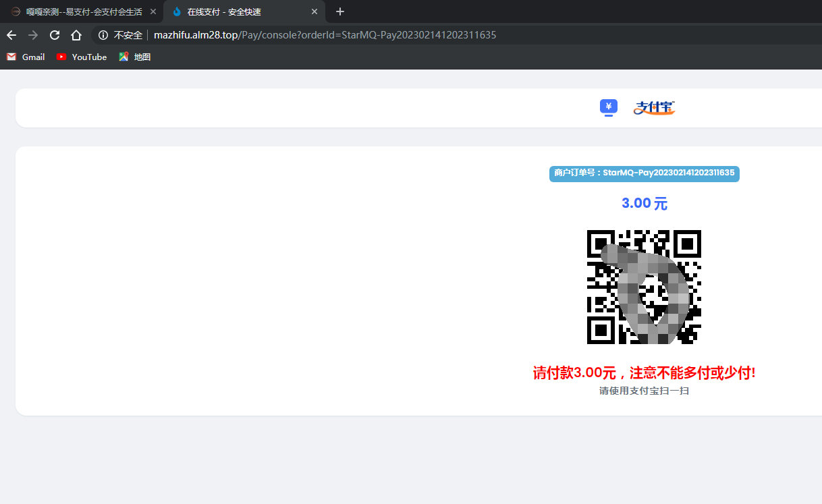The width and height of the screenshot is (822, 504).
Task: Reload the current payment page
Action: click(55, 35)
